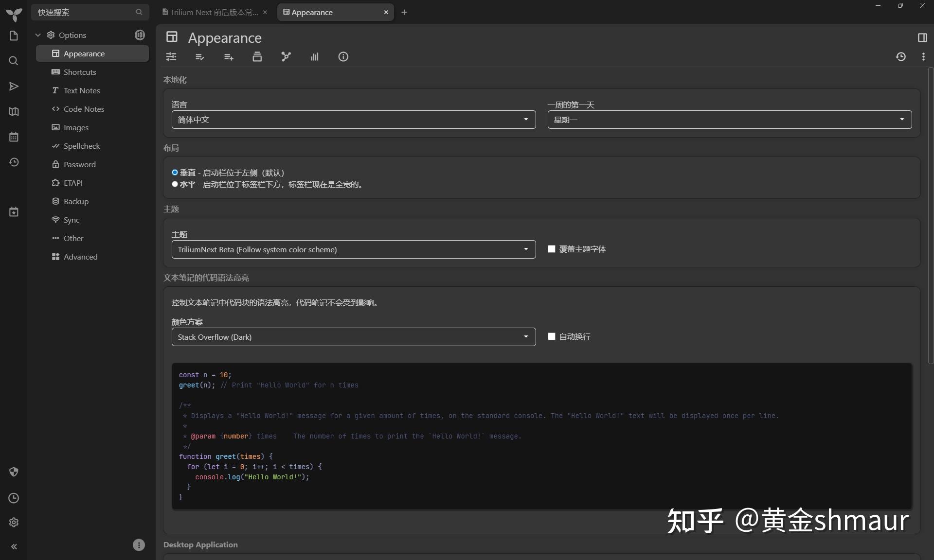The width and height of the screenshot is (934, 560).
Task: Collapse the left sidebar panel
Action: [x=15, y=546]
